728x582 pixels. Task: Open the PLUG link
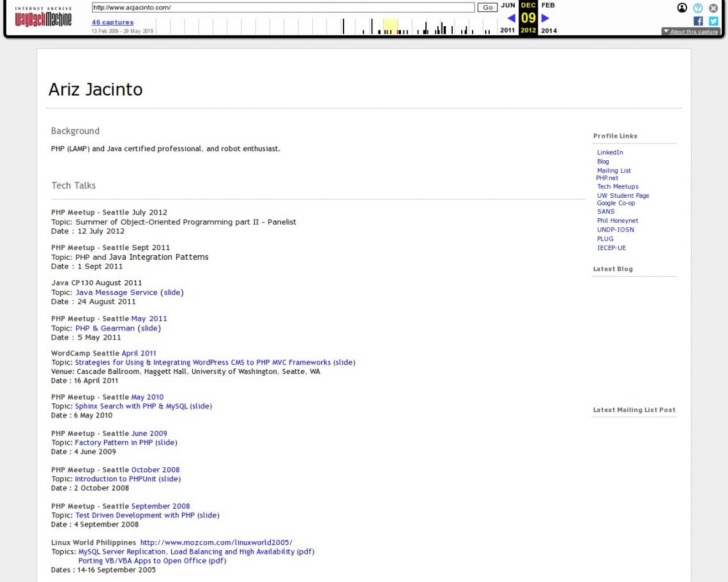[605, 239]
